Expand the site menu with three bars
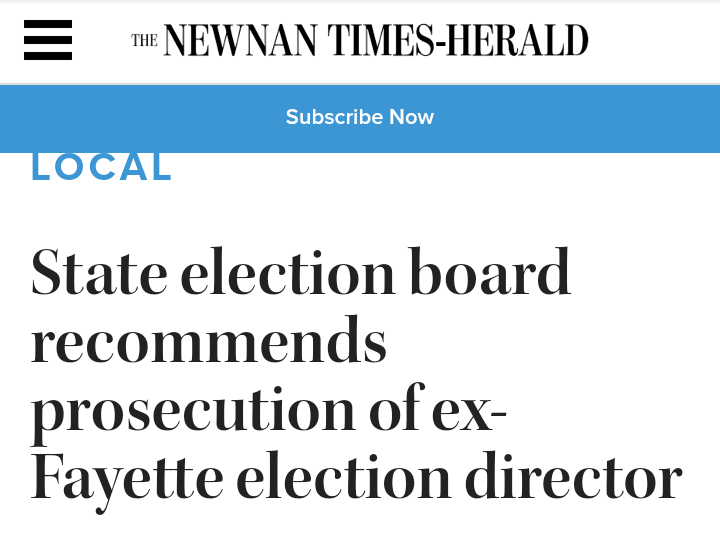This screenshot has height=540, width=720. tap(48, 40)
